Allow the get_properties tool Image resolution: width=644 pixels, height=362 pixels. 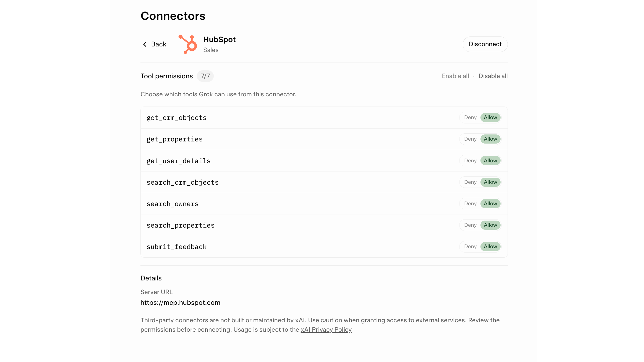coord(490,139)
